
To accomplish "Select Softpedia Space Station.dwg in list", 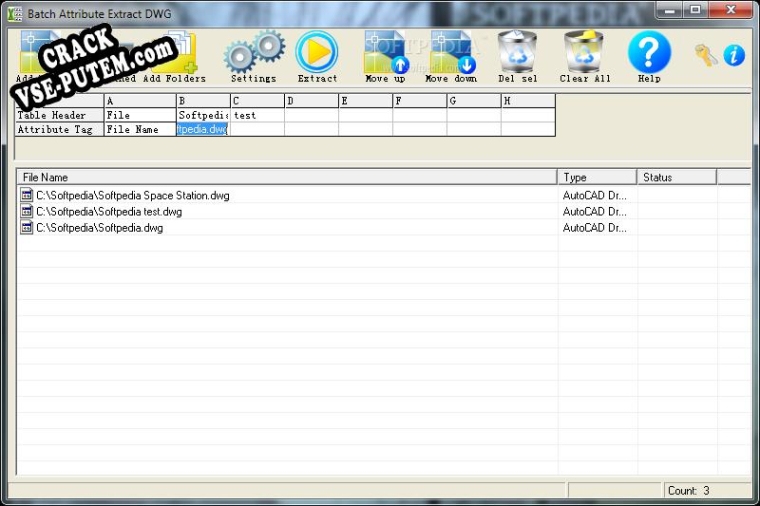I will [x=132, y=196].
